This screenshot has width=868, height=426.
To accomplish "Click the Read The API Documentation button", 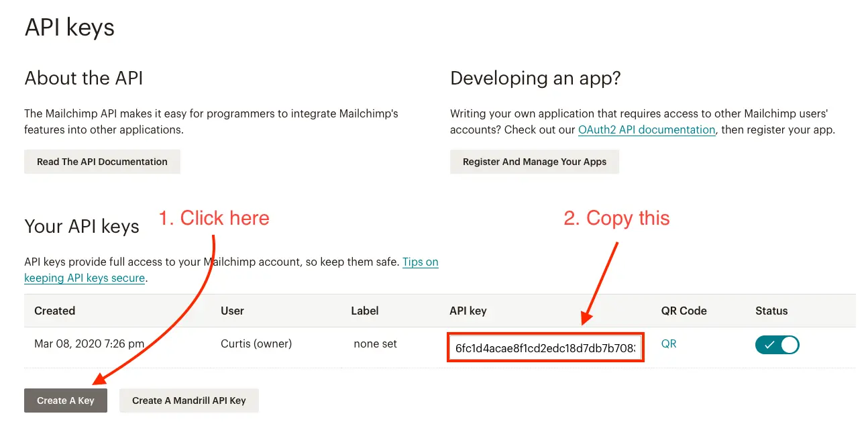I will pyautogui.click(x=102, y=162).
